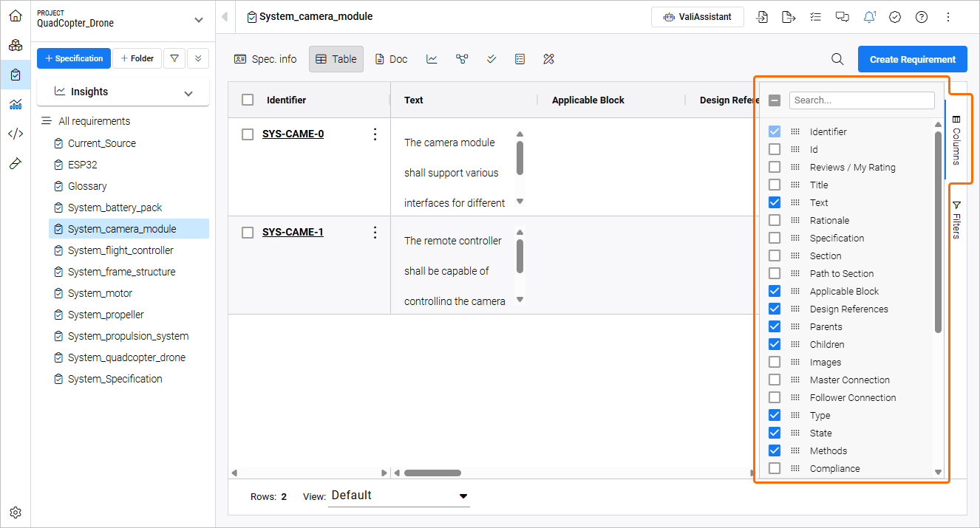Open the Filters side tab
The image size is (980, 528).
point(956,220)
